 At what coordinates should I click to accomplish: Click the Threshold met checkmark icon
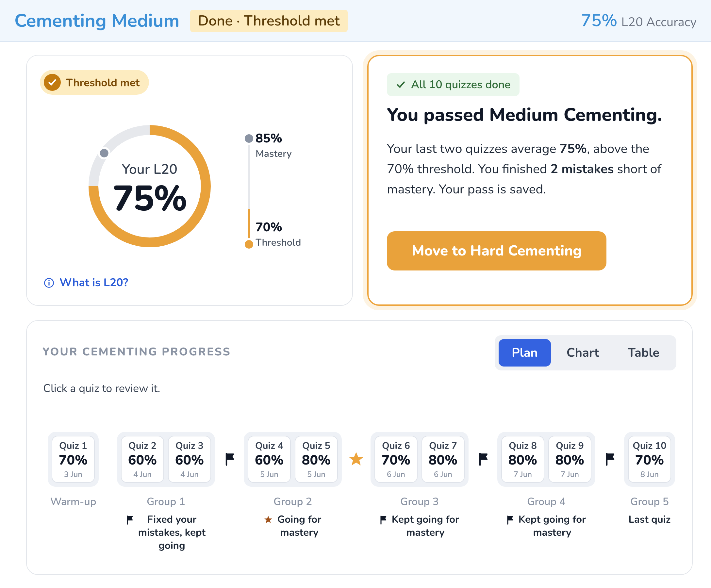click(x=52, y=82)
